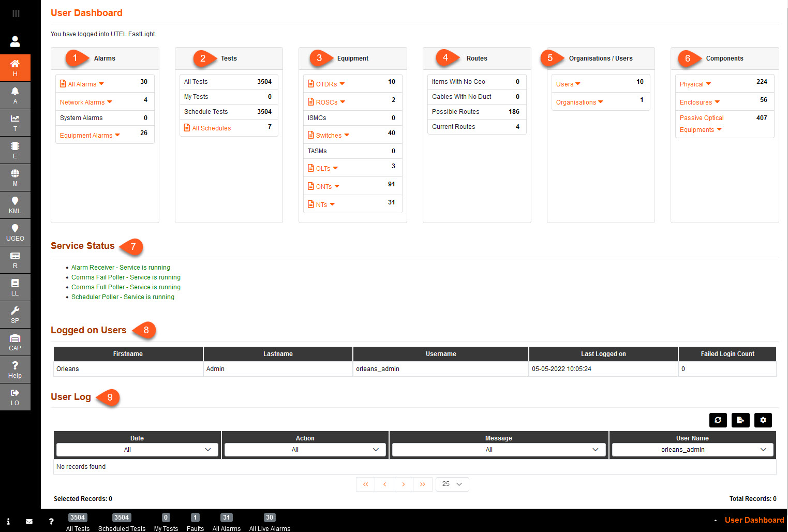Go to the next page of User Log
The width and height of the screenshot is (788, 532).
tap(404, 484)
